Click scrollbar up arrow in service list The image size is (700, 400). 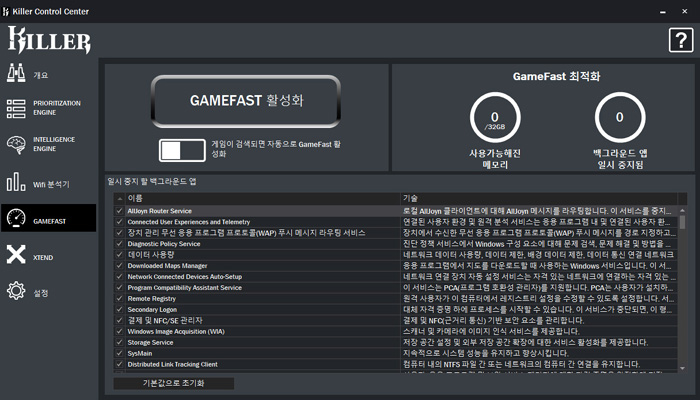coord(682,210)
